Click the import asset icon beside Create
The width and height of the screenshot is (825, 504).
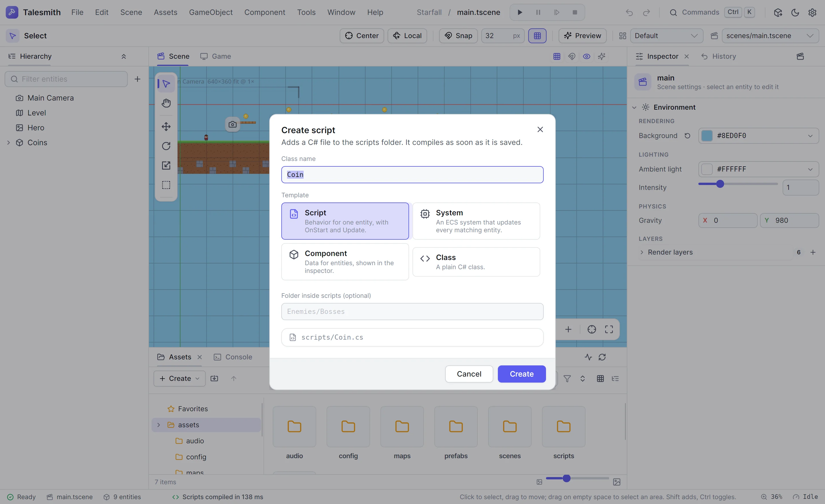pos(214,379)
